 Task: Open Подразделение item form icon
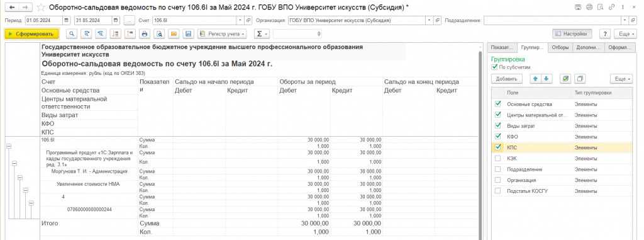click(633, 20)
